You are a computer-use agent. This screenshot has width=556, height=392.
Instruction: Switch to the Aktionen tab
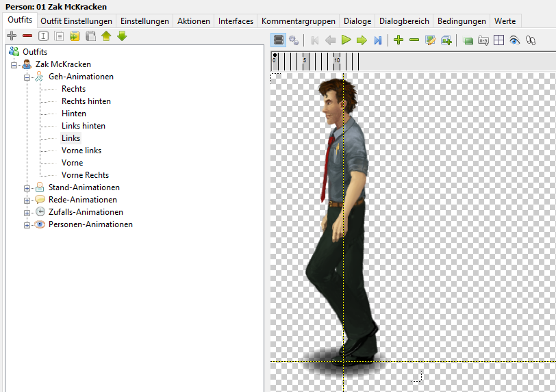(x=194, y=21)
